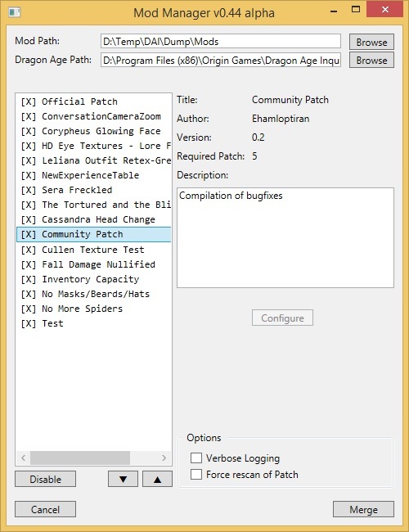The image size is (409, 532).
Task: Click the version value 0.2
Action: point(258,138)
